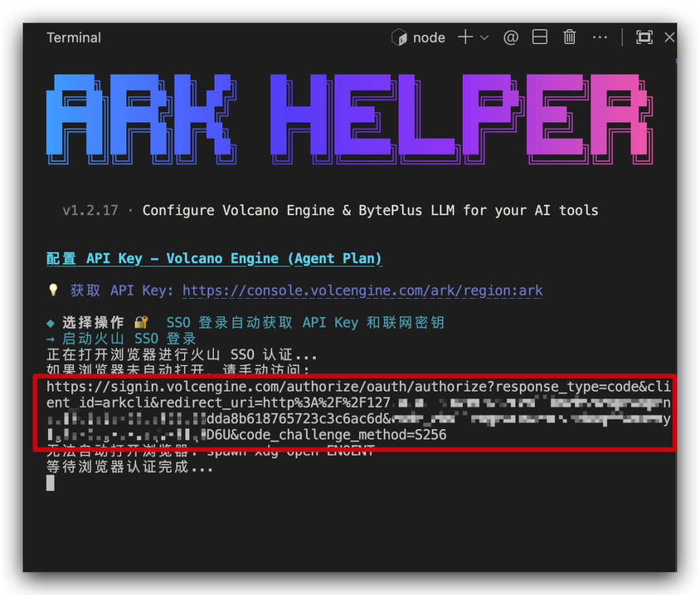Click the 选择操作 prompt label

pyautogui.click(x=93, y=323)
